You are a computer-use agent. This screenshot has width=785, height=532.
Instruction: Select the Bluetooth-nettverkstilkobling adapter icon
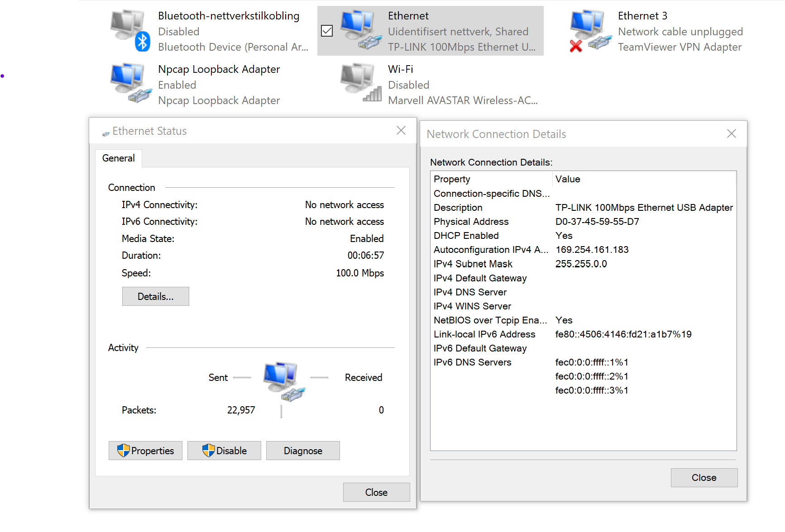pyautogui.click(x=130, y=30)
